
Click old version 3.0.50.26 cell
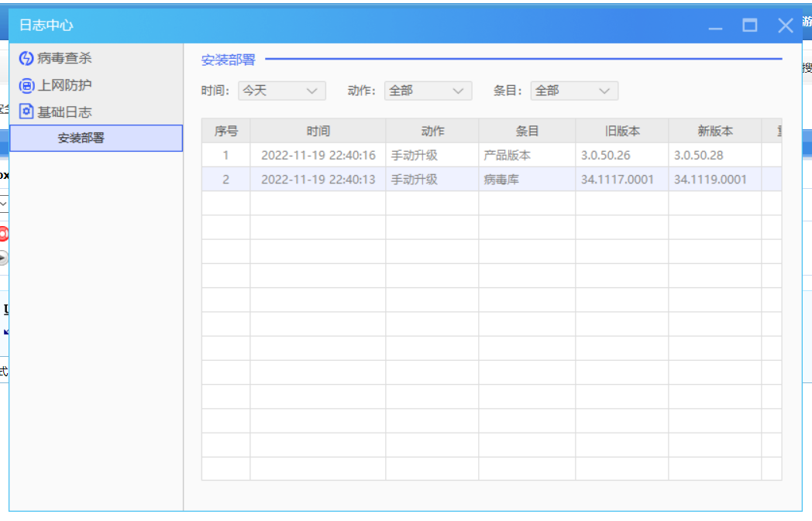622,155
